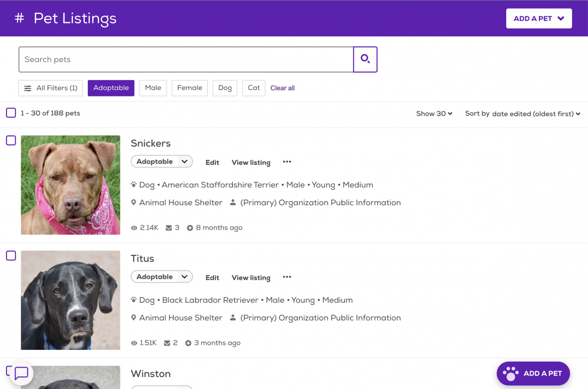Click Titus's black Labrador photo thumbnail
Viewport: 588px width, 389px height.
click(x=71, y=300)
